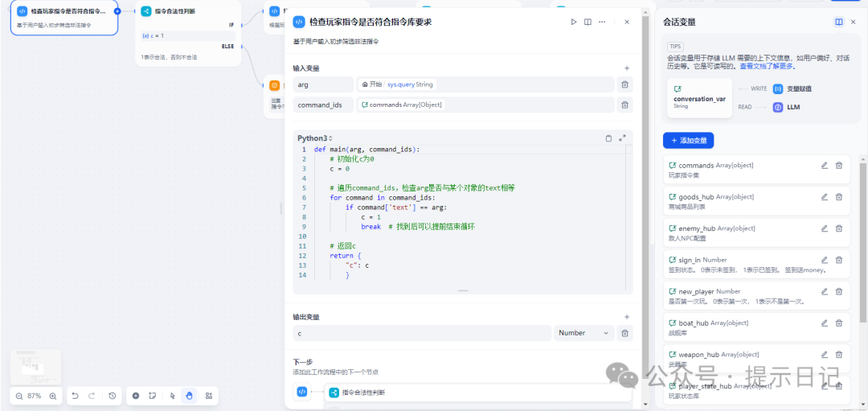This screenshot has height=411, width=868.
Task: Delete the goods_hub conversation variable
Action: 838,196
